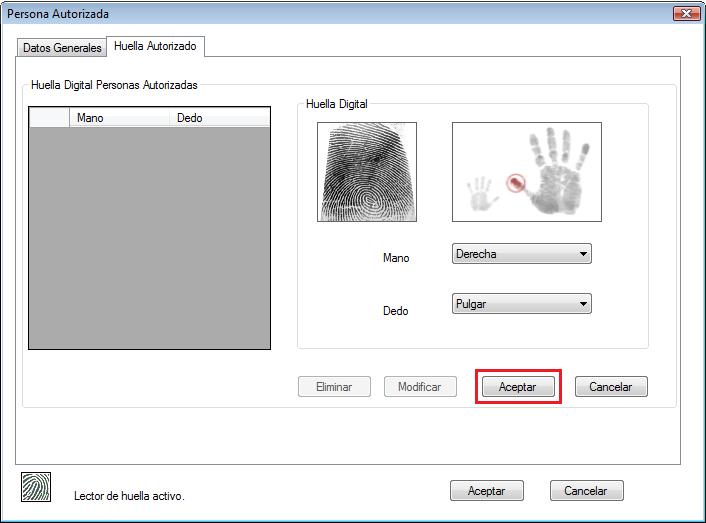Viewport: 706px width, 523px height.
Task: Click the small left hand in the diagram
Action: pyautogui.click(x=482, y=193)
